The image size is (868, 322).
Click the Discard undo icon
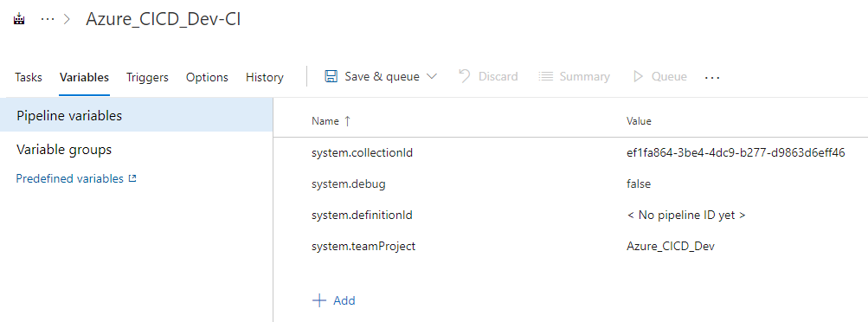pos(465,76)
